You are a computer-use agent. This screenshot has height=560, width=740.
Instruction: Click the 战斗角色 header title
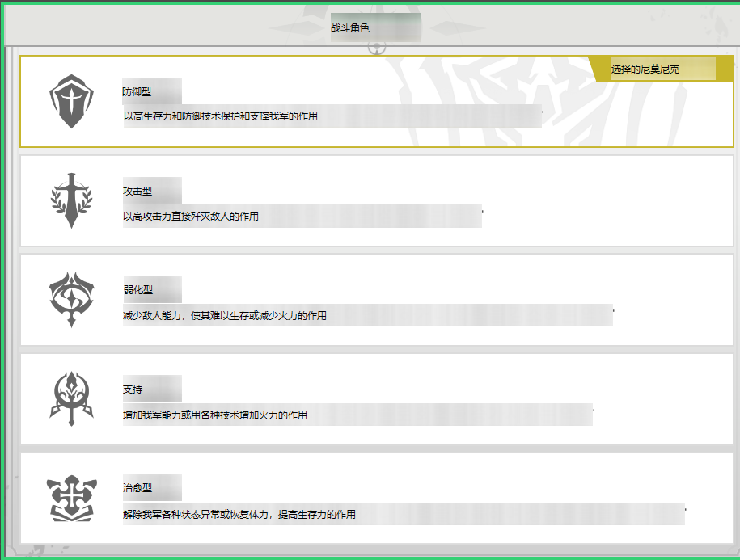pos(350,28)
